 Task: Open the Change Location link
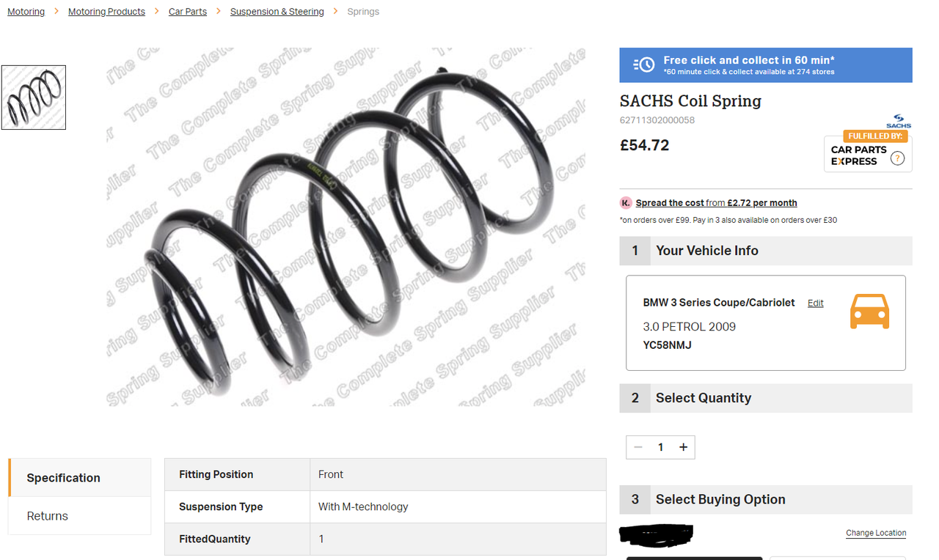tap(876, 533)
